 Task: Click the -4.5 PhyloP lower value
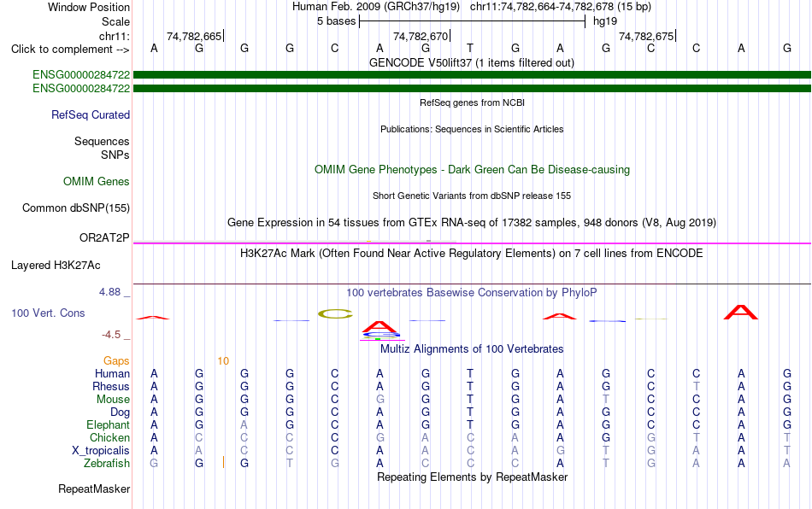click(x=111, y=335)
